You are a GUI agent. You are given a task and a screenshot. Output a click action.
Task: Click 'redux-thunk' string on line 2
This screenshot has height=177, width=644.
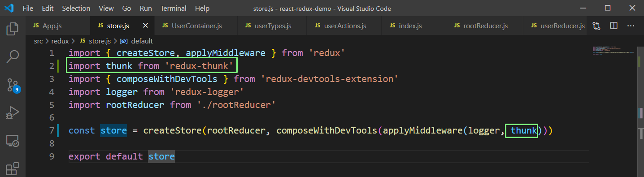click(199, 66)
